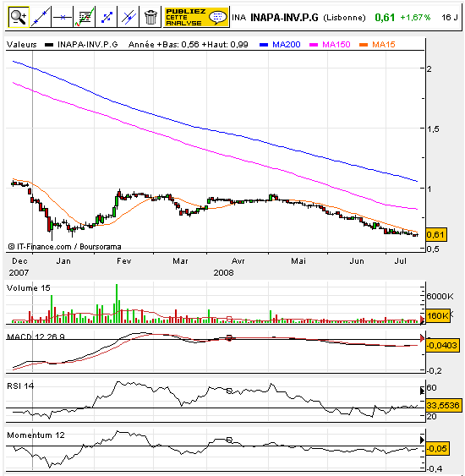This screenshot has height=476, width=465.
Task: Click the RSI 14 panel label
Action: pyautogui.click(x=20, y=386)
